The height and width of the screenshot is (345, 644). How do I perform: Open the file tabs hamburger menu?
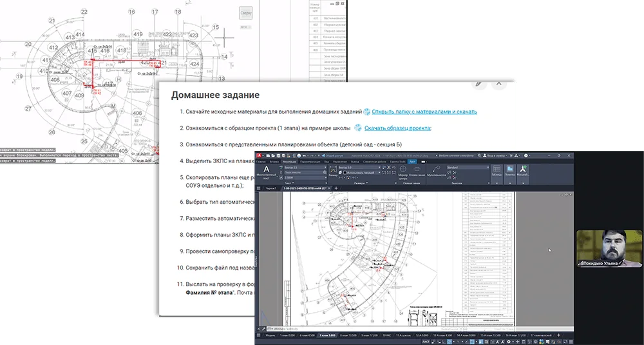point(258,188)
